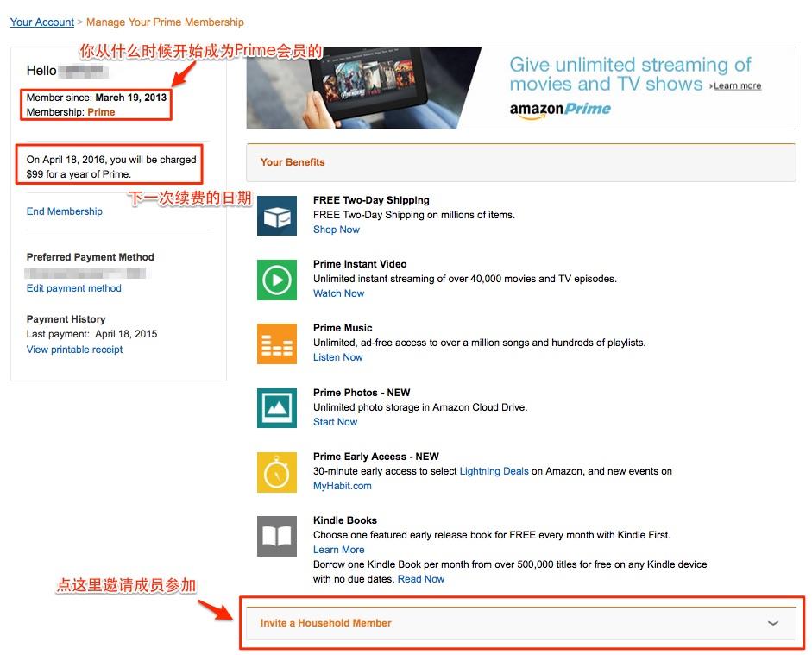Click the Invite a Household Member heading
The image size is (812, 655).
pos(325,623)
